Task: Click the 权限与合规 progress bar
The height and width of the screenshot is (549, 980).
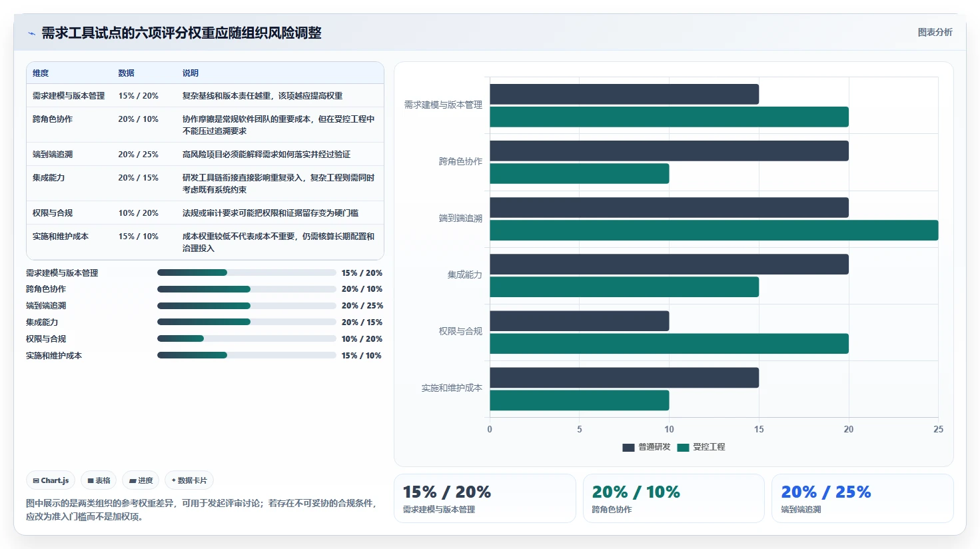Action: click(246, 338)
